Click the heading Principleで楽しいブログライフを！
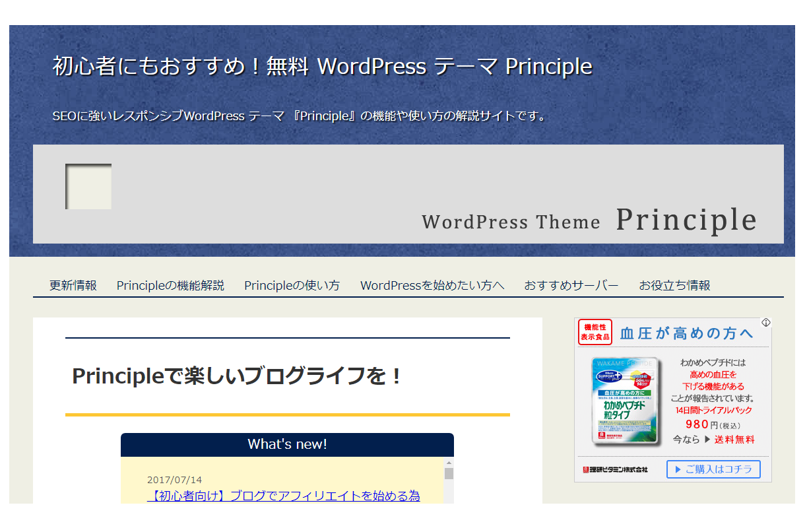 point(238,376)
